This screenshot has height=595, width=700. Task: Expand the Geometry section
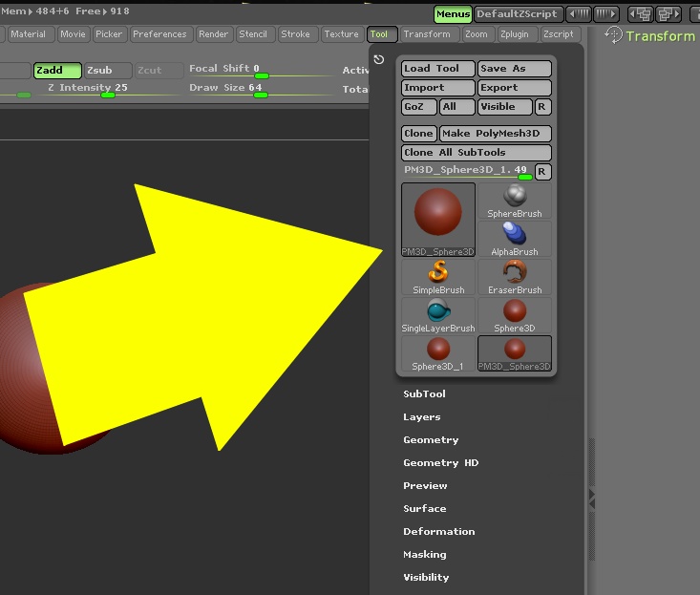431,439
